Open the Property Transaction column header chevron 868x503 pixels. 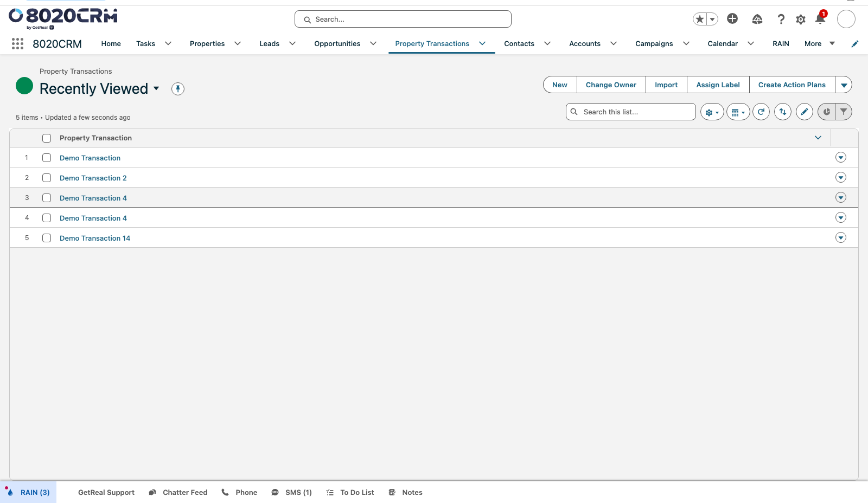[818, 138]
